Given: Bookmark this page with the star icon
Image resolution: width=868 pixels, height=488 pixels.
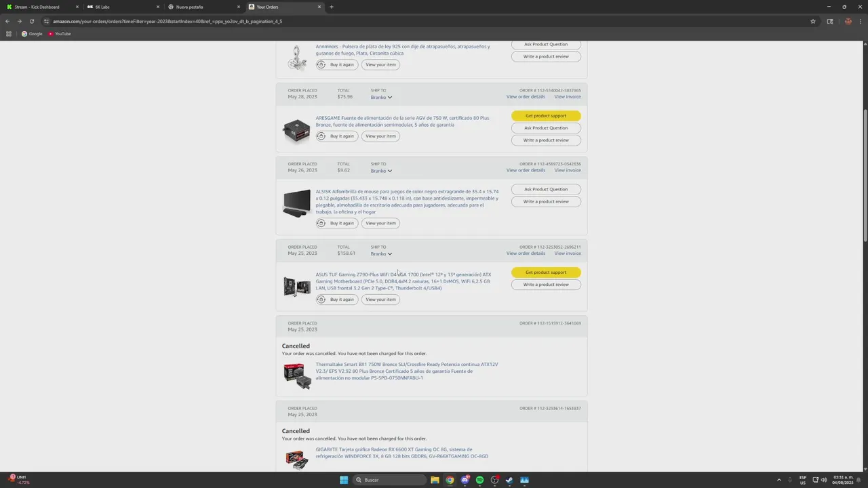Looking at the screenshot, I should click(x=812, y=21).
